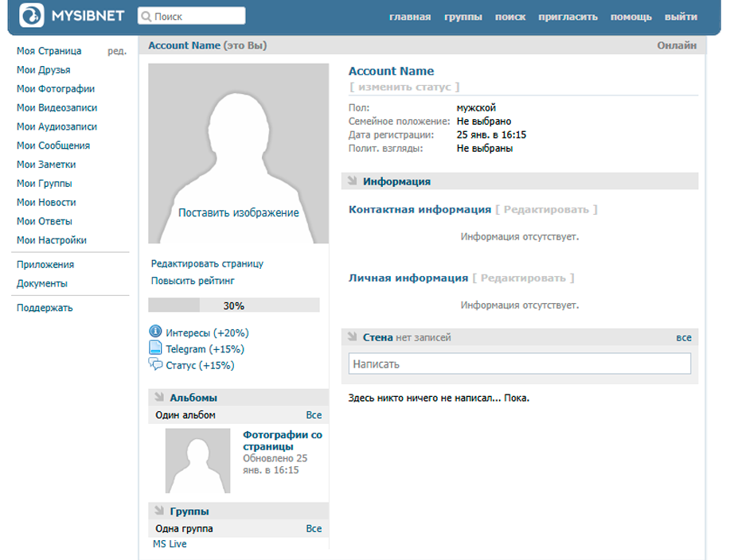Viewport: 730px width, 560px height.
Task: Collapse the Альбомы section arrow
Action: pyautogui.click(x=158, y=397)
